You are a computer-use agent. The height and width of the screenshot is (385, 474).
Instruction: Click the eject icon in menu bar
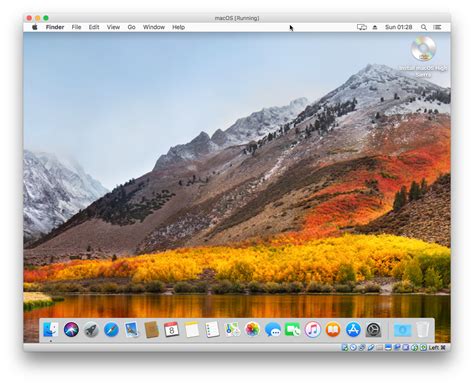pos(375,27)
